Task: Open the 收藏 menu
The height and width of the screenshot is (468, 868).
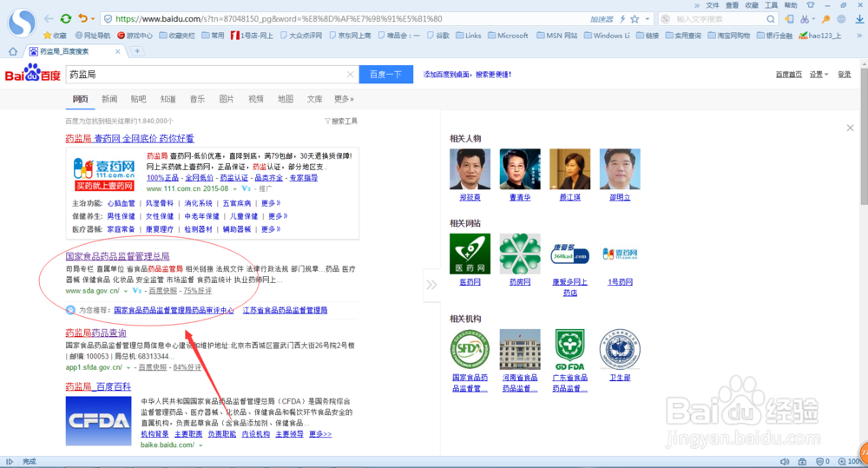Action: (x=751, y=5)
